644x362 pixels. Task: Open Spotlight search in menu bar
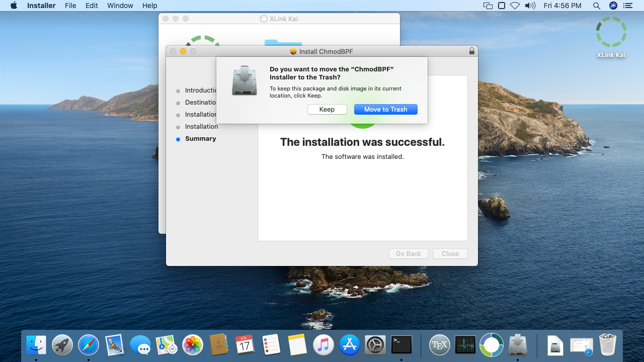(x=597, y=6)
